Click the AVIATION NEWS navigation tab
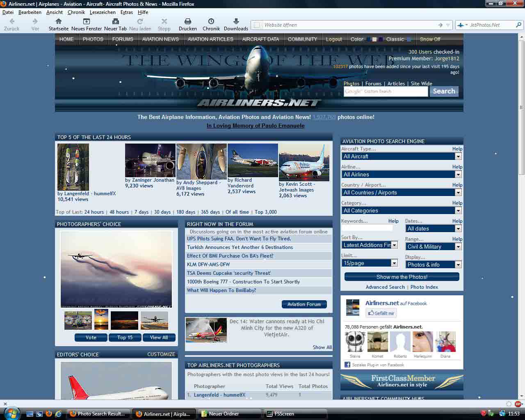This screenshot has width=525, height=420. [x=160, y=39]
